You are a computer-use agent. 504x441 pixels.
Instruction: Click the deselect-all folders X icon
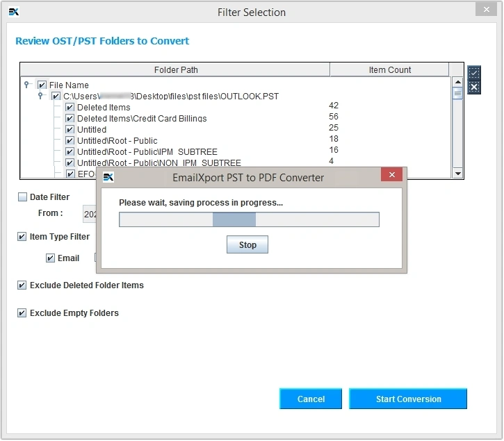click(474, 87)
